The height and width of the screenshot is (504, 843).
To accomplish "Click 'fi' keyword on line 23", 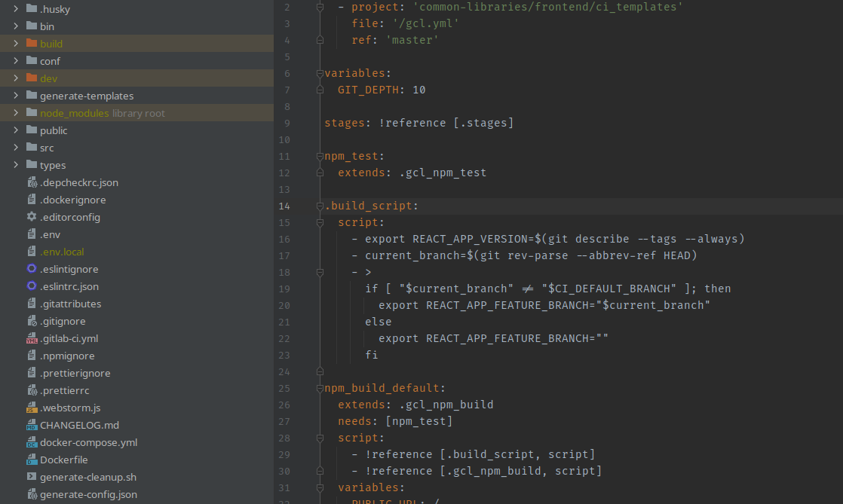I will coord(372,355).
